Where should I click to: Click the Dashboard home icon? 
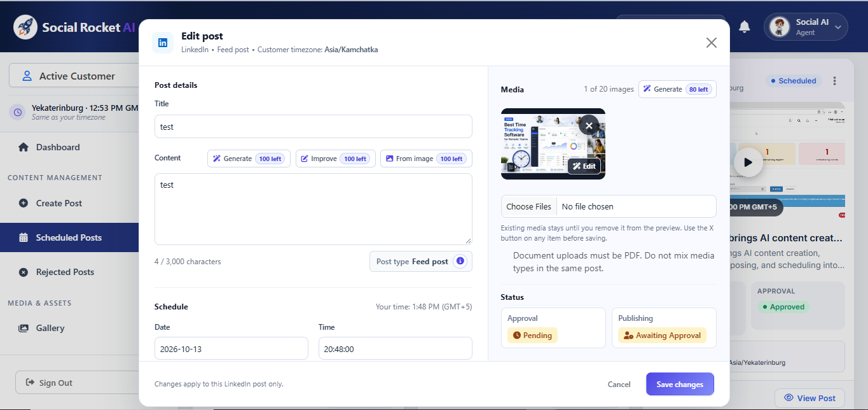24,147
